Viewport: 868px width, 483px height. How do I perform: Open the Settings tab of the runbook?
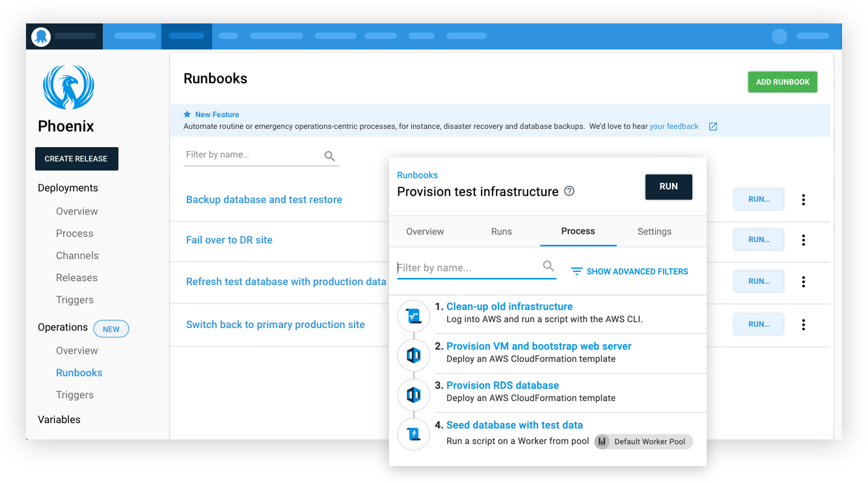pos(654,231)
